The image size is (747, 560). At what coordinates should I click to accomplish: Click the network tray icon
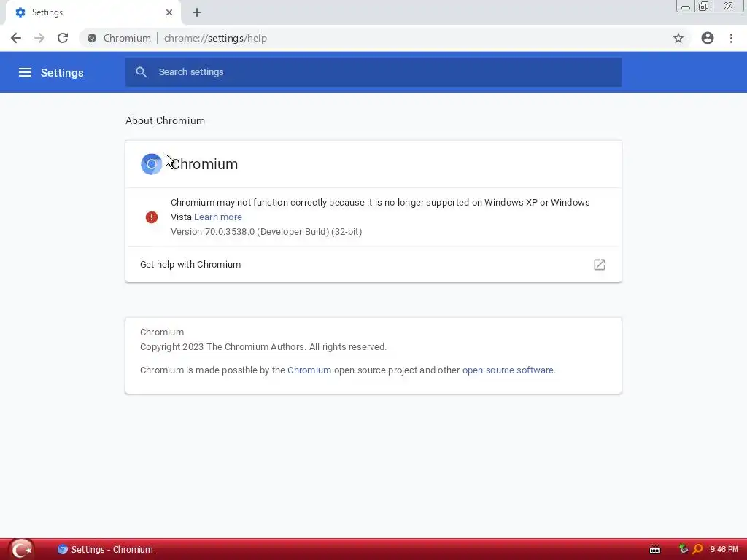[x=683, y=549]
